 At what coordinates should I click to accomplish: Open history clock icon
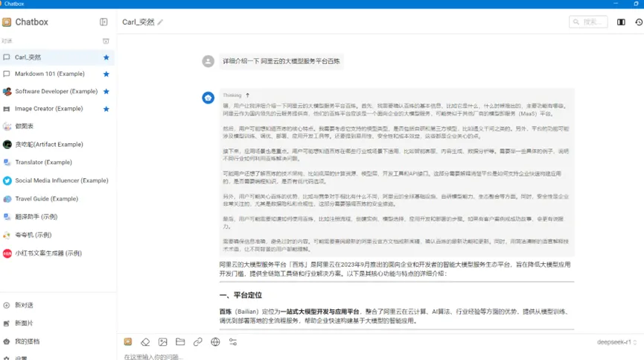pos(639,22)
